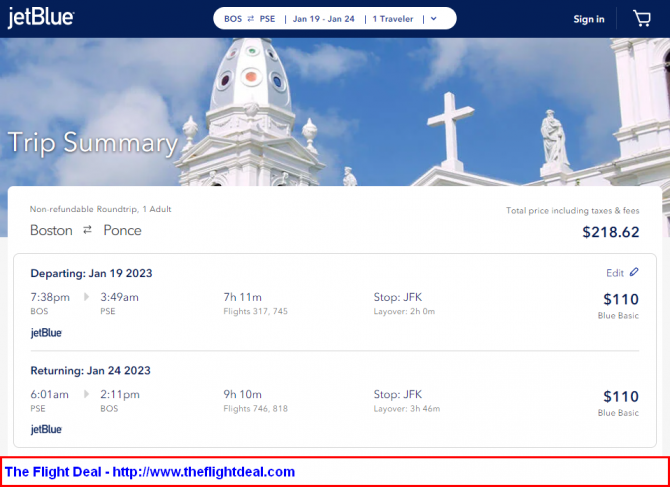
Task: Click the swap arrows between Boston and Ponce
Action: click(x=88, y=230)
